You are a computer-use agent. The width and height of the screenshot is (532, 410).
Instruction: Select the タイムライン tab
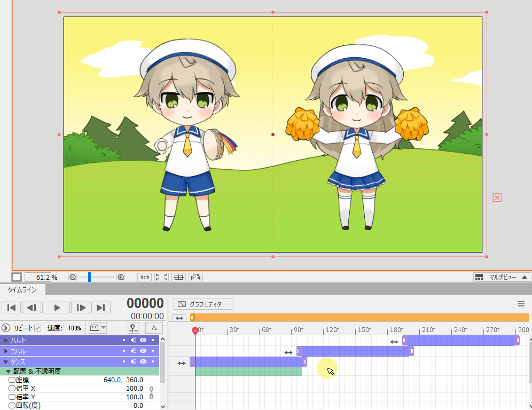(x=22, y=289)
